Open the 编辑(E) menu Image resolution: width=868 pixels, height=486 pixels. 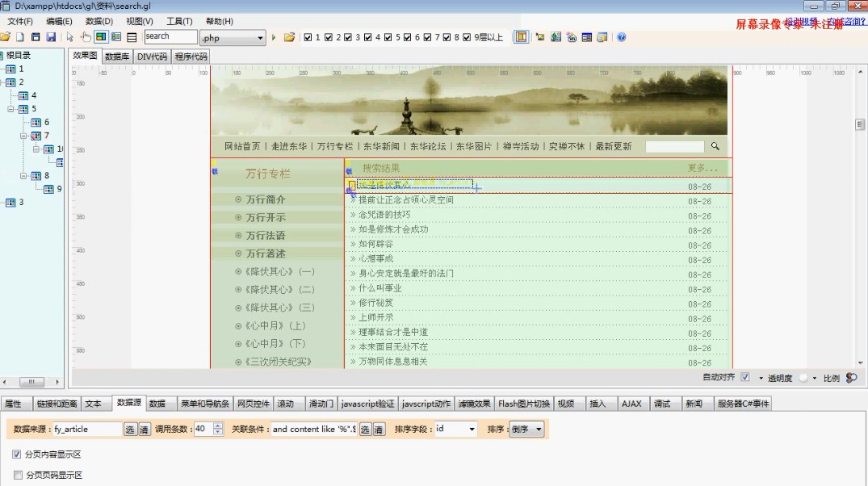point(59,21)
